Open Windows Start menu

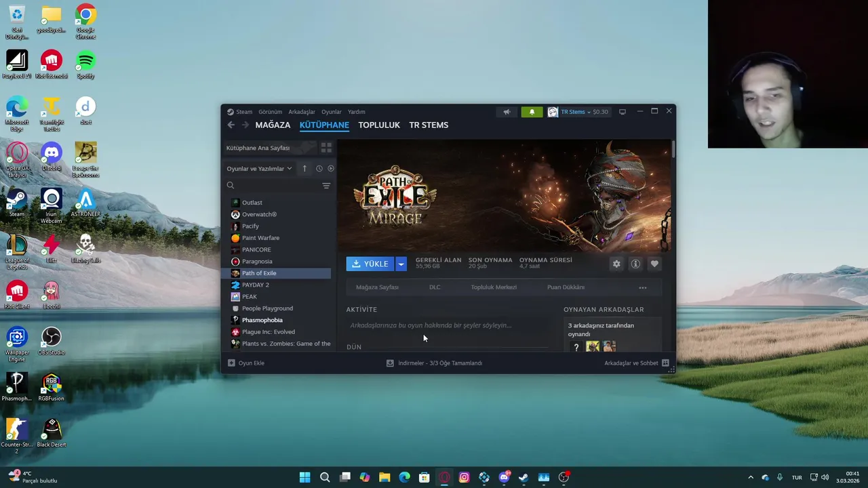tap(305, 477)
